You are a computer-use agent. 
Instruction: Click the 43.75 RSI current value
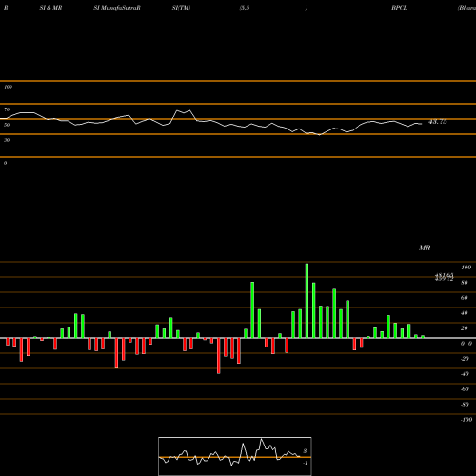pos(438,122)
